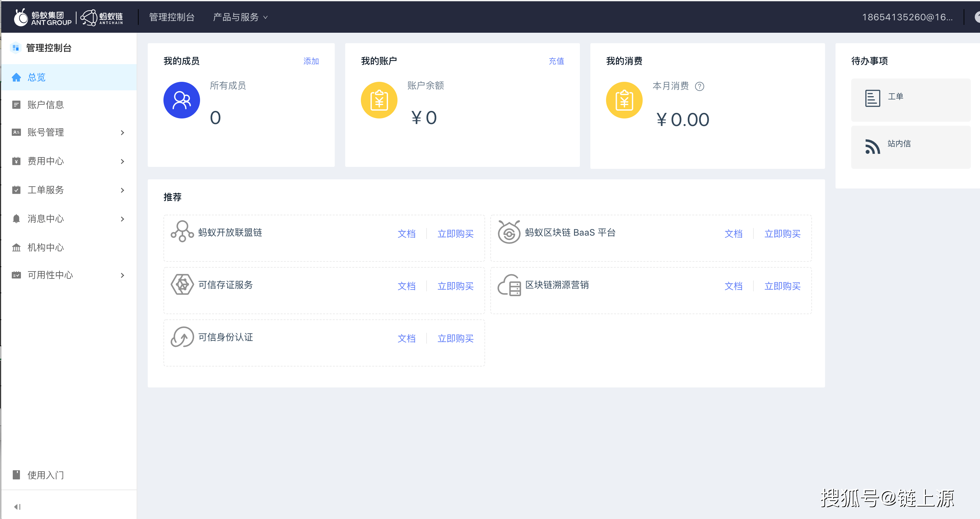Image resolution: width=980 pixels, height=519 pixels.
Task: Click the 充值 recharge link
Action: [556, 61]
